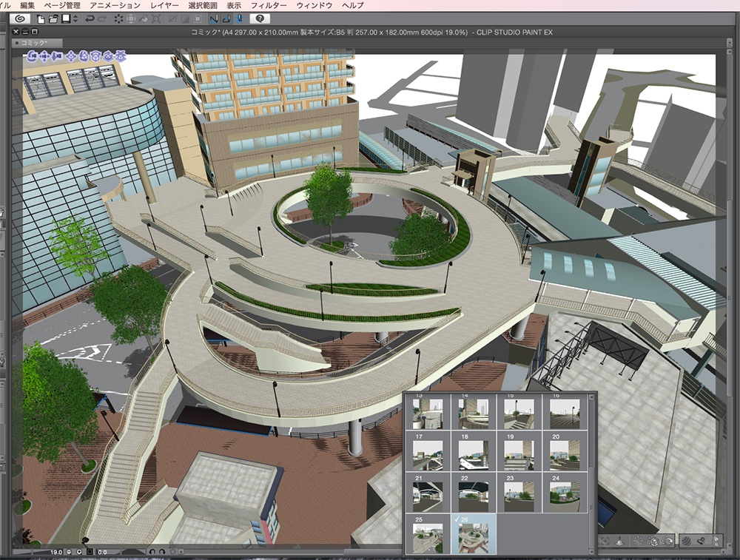This screenshot has height=560, width=740.
Task: Click the canvas zoom slider showing 19.0
Action: pos(38,552)
